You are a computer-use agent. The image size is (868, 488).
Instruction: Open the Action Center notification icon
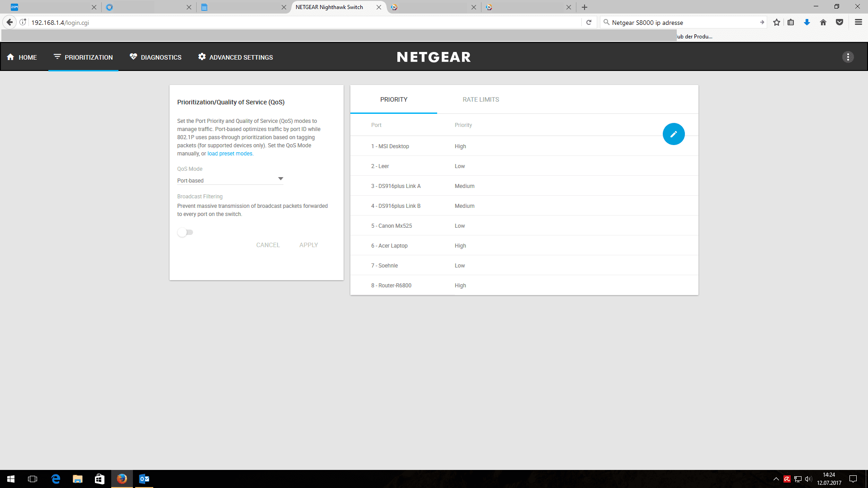point(853,479)
